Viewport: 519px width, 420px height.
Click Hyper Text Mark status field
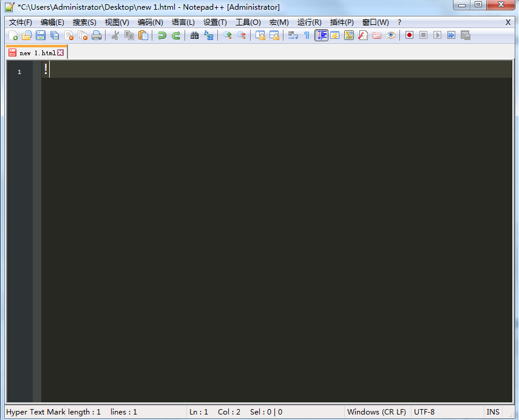pyautogui.click(x=35, y=412)
